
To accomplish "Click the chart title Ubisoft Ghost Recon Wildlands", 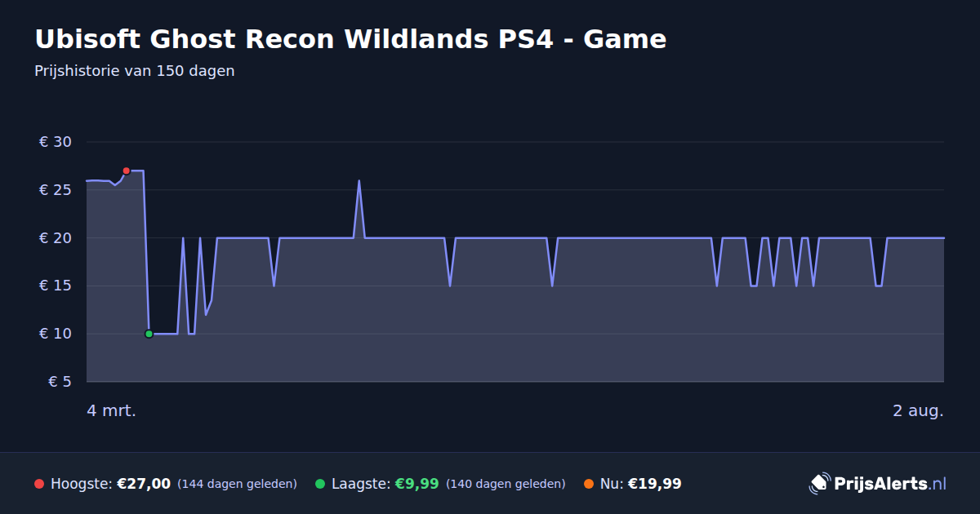I will (350, 39).
